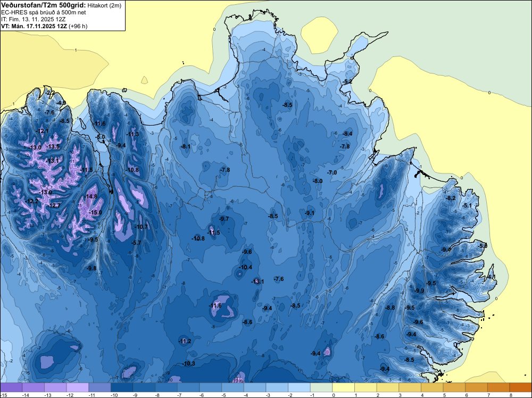Click the -11.2 temperature label

185,341
